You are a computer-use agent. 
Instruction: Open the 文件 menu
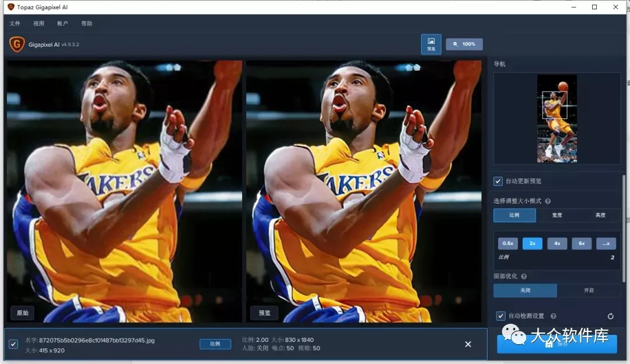click(15, 23)
